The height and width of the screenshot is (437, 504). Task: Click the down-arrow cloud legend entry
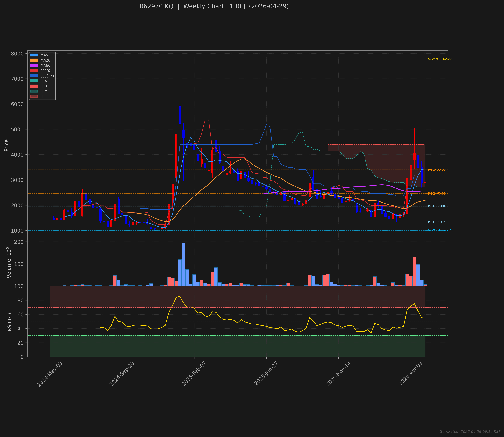(34, 97)
